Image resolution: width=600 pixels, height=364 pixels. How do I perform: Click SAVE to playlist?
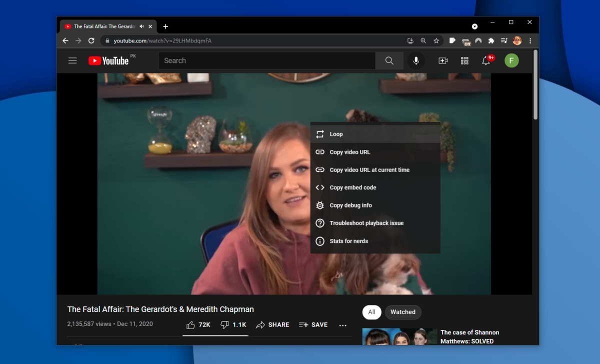[313, 325]
